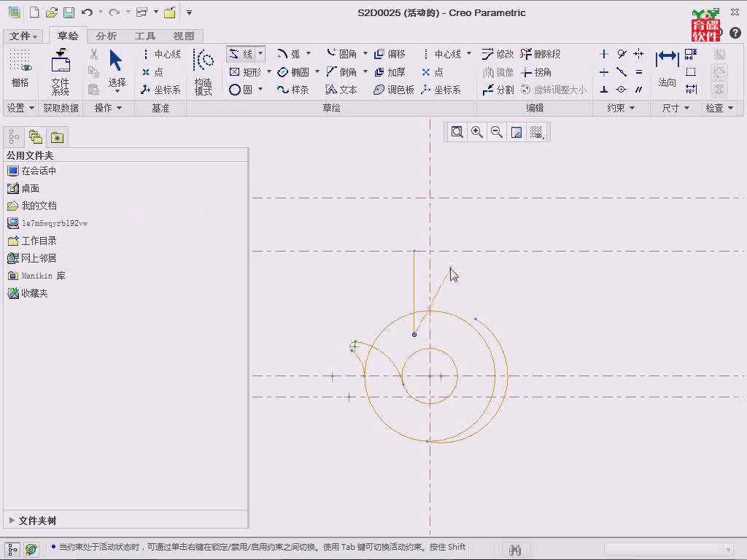The width and height of the screenshot is (747, 560).
Task: Expand the Arc tool dropdown arrow
Action: click(x=309, y=53)
